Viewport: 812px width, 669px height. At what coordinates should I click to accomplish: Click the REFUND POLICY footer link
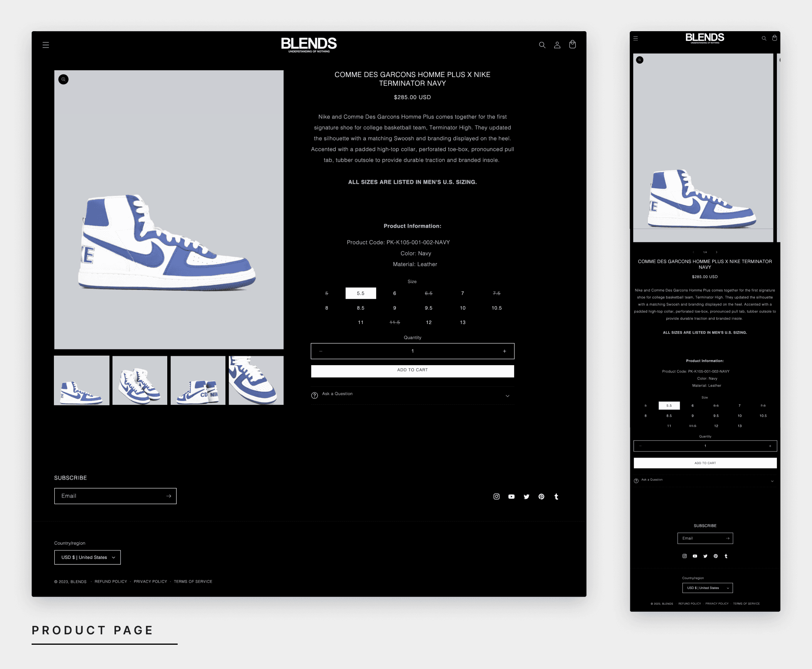(110, 581)
